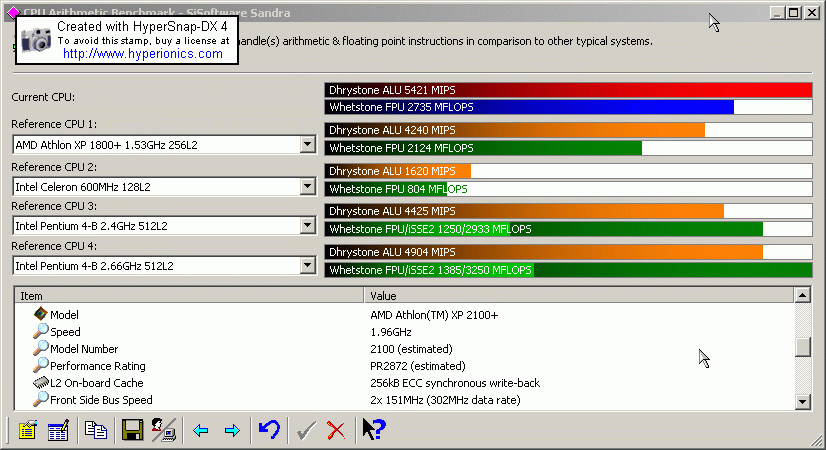Click the details list scrollbar thumb

(x=802, y=347)
